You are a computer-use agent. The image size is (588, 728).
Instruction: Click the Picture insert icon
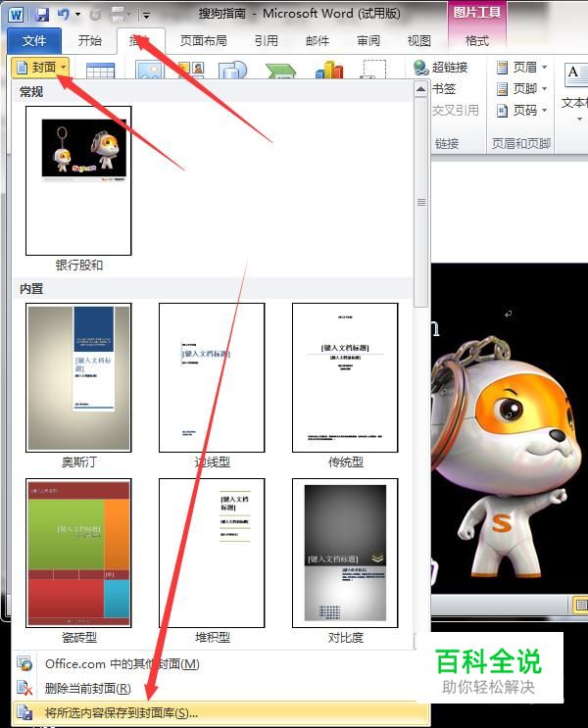(150, 70)
